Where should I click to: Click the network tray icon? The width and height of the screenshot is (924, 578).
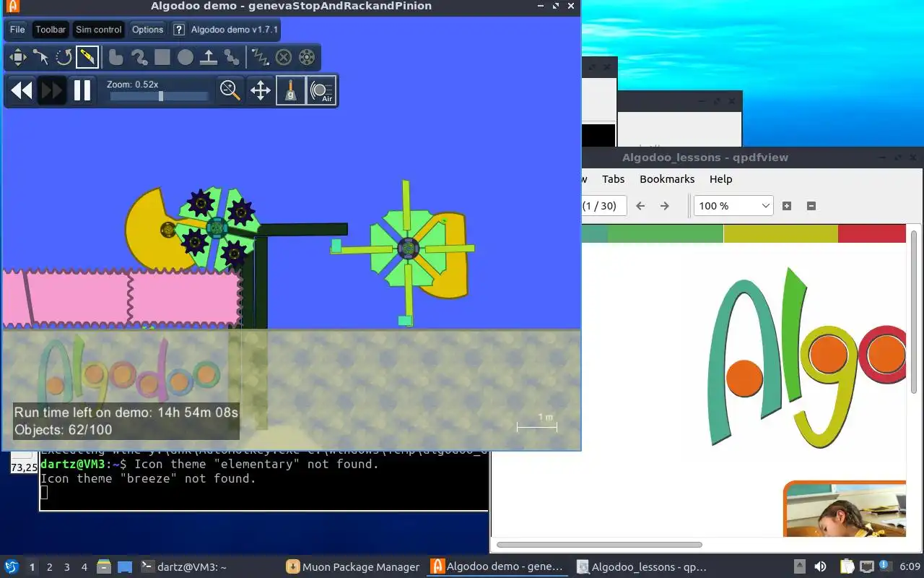(x=867, y=567)
